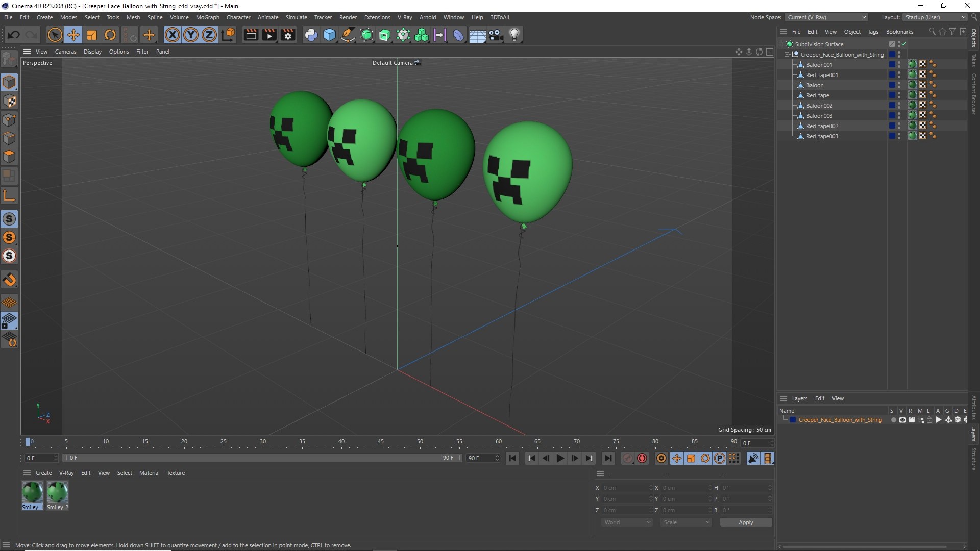
Task: Collapse the Subdivision Surface tree node
Action: [x=781, y=44]
